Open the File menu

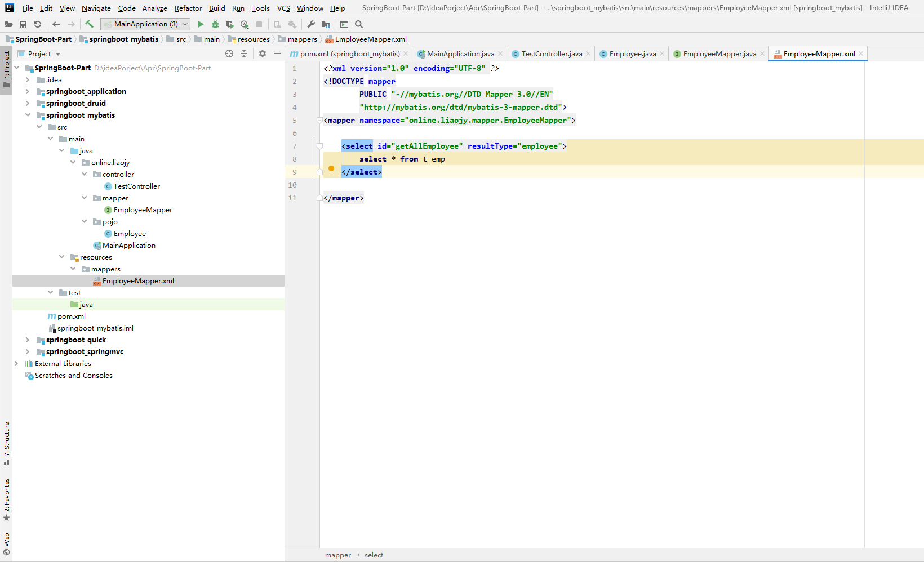tap(28, 8)
